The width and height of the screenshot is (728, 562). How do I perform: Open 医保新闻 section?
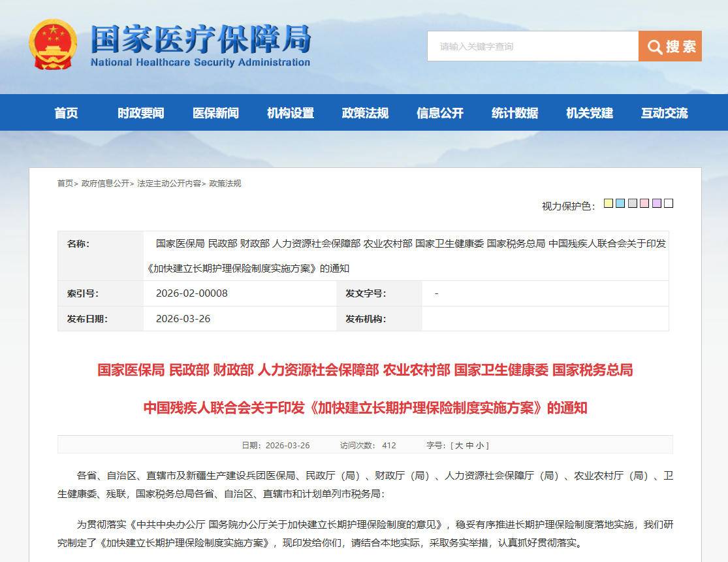tap(215, 113)
